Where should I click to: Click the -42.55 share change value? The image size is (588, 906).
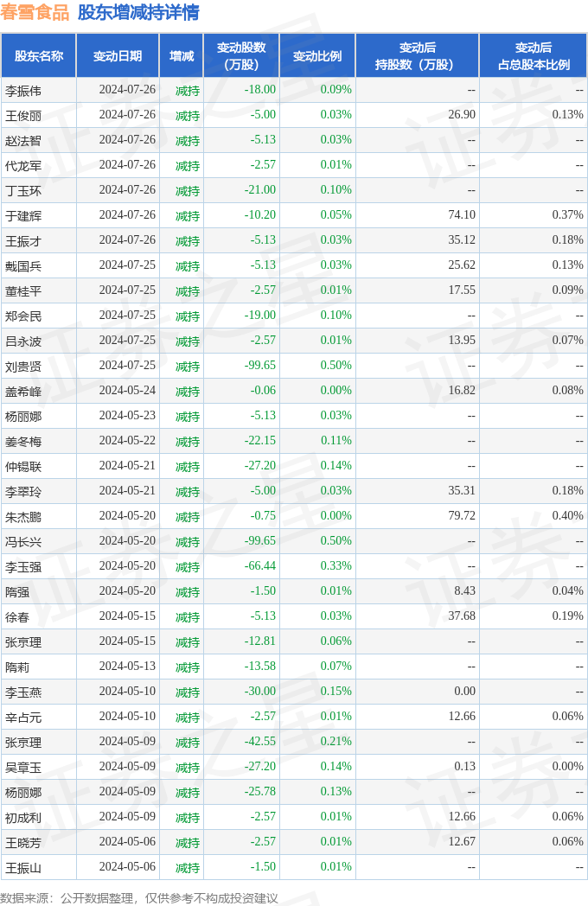tap(260, 742)
